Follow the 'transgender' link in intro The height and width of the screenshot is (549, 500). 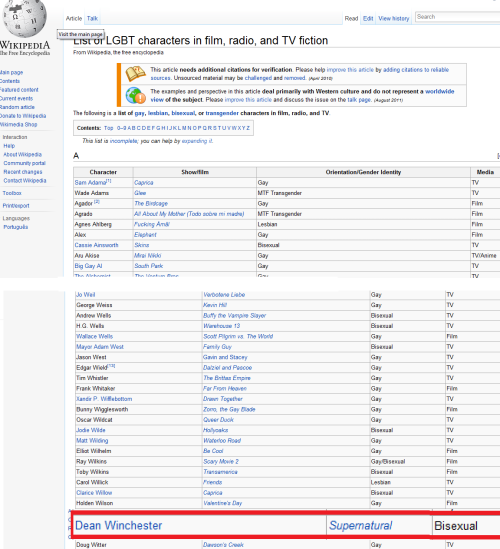pos(222,113)
